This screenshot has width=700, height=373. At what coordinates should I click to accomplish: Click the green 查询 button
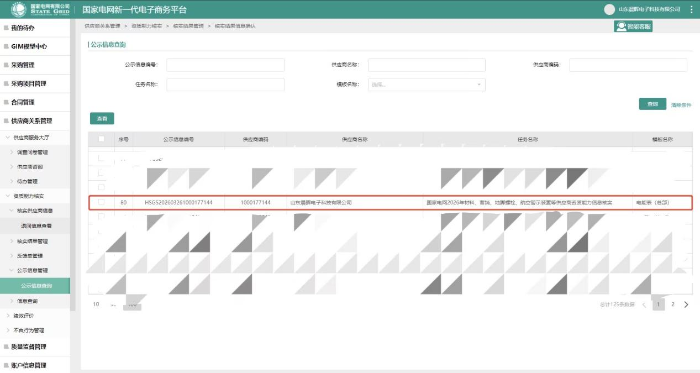click(652, 104)
